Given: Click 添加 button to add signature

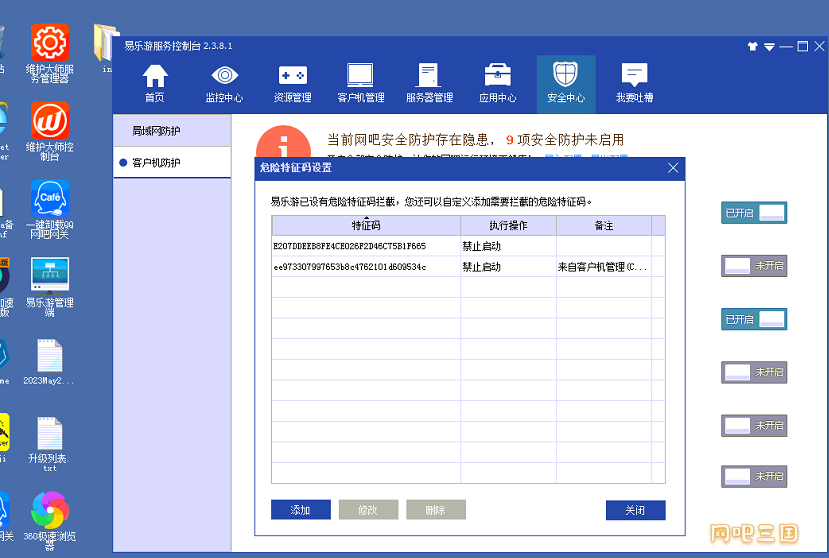Looking at the screenshot, I should tap(301, 510).
